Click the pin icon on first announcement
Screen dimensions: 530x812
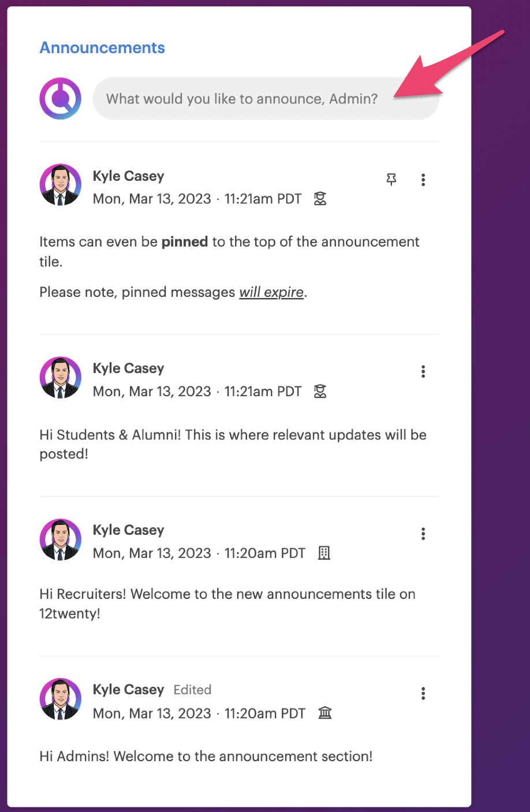[x=391, y=180]
